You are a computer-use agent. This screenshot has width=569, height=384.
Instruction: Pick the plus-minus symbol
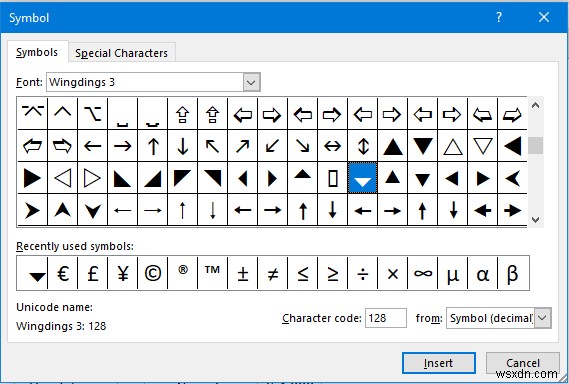(242, 273)
